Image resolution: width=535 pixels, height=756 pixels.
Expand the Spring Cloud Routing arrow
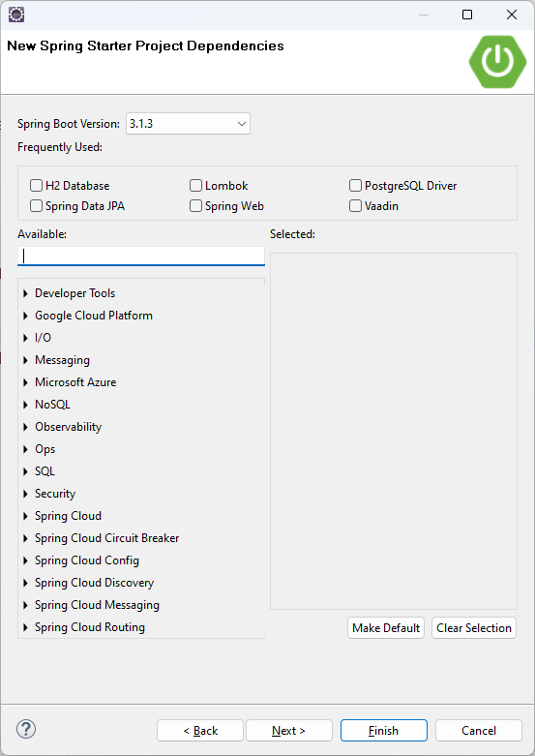[x=25, y=627]
